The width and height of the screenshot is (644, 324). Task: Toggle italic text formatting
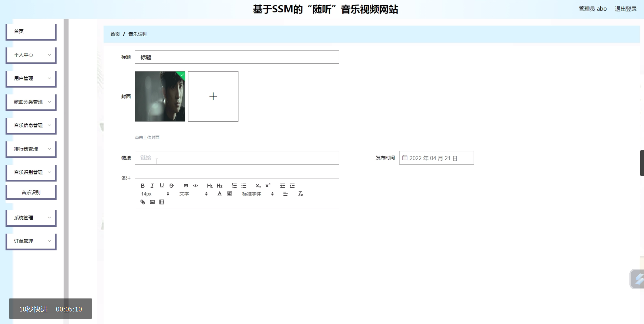click(x=152, y=186)
